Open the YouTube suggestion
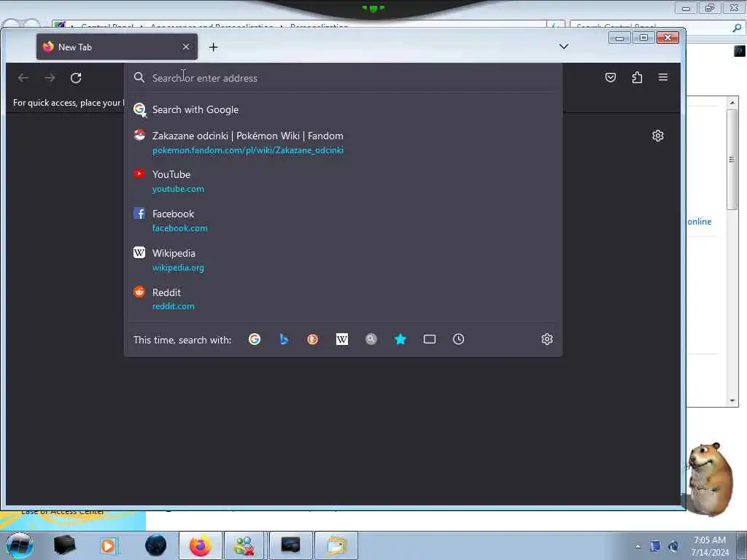 click(x=343, y=181)
